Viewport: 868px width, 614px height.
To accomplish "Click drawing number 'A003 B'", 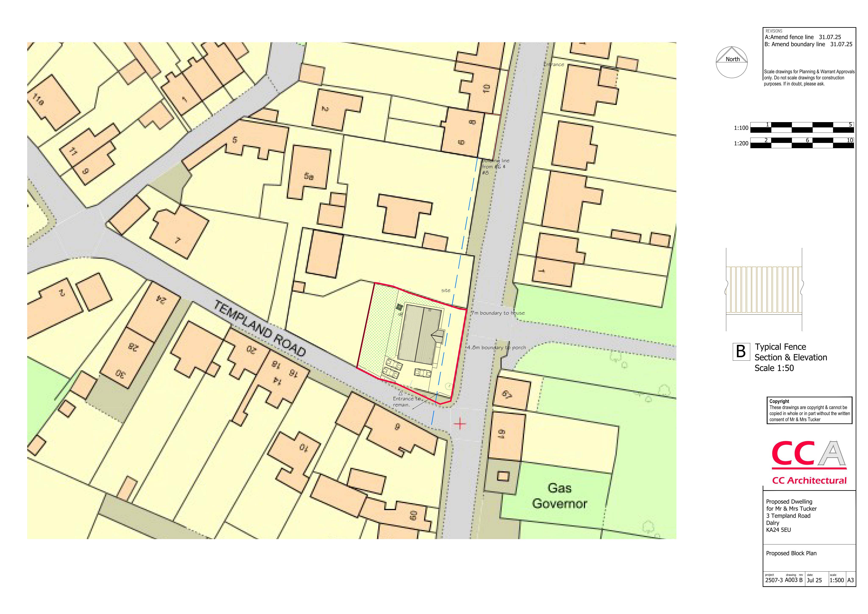I will tap(794, 580).
